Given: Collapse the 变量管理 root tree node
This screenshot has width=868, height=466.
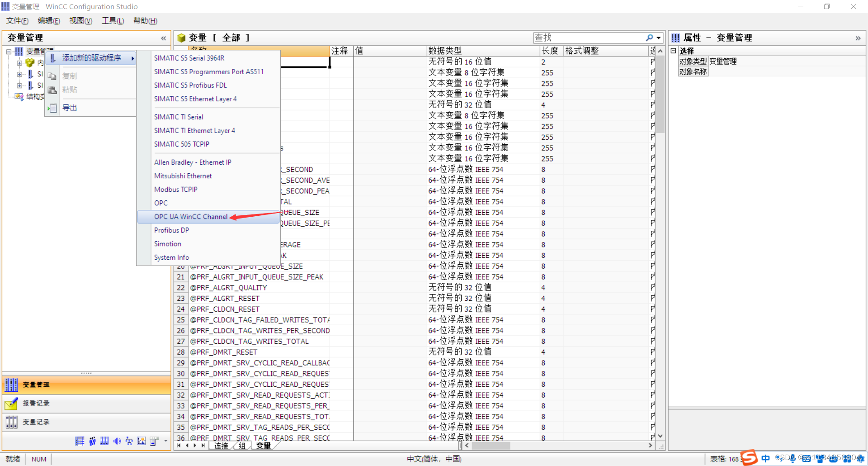Looking at the screenshot, I should click(x=9, y=52).
